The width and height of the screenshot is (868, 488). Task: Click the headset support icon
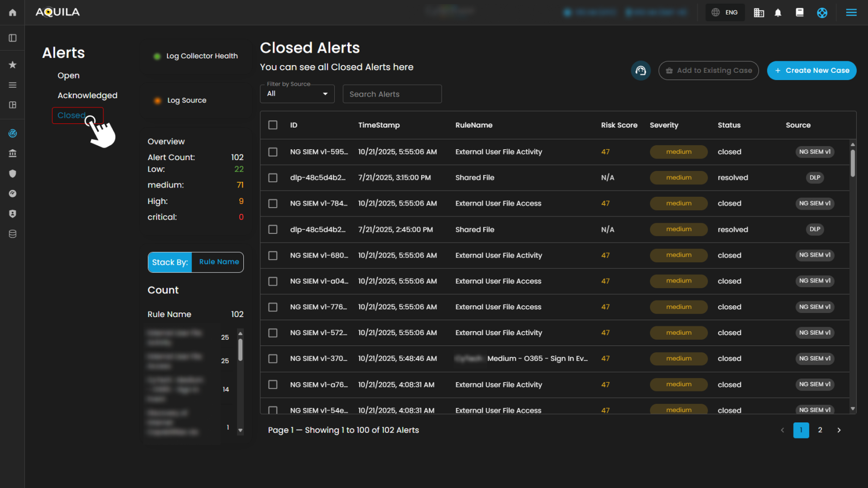click(x=641, y=70)
